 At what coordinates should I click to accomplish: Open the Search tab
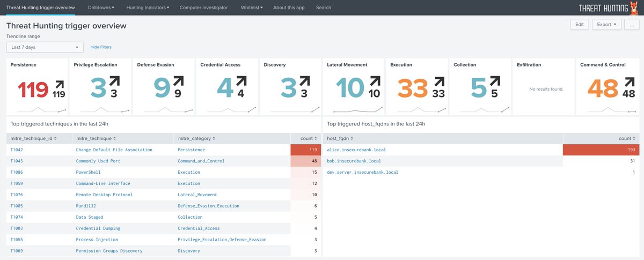(x=324, y=8)
